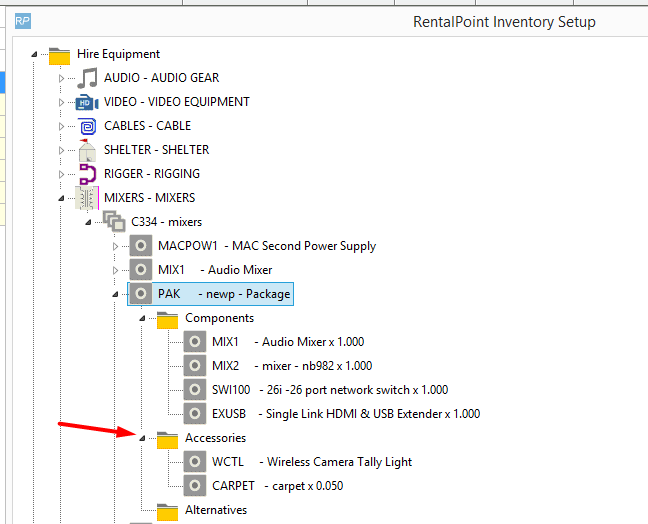
Task: Click the icon beside MIX1 - Audio Mixer product
Action: (141, 270)
